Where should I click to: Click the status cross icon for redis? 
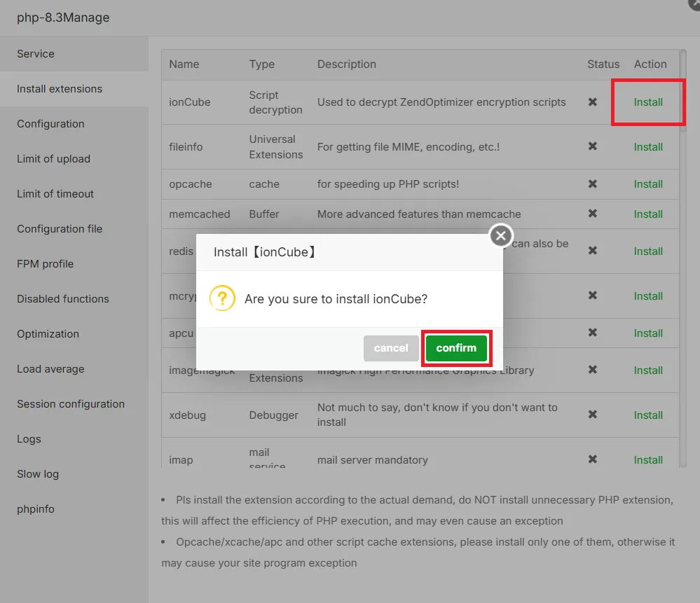point(592,251)
